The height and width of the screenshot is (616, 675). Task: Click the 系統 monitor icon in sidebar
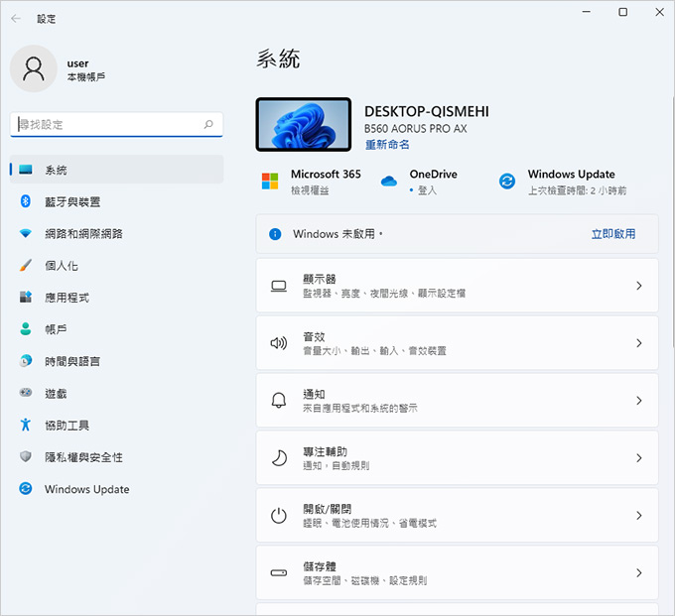tap(26, 170)
